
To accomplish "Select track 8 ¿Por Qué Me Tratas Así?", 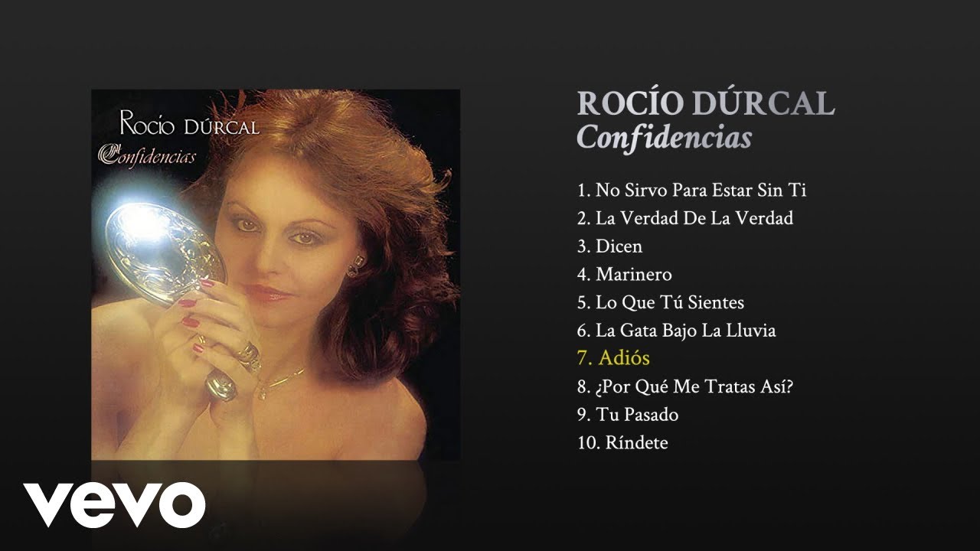I will point(684,386).
